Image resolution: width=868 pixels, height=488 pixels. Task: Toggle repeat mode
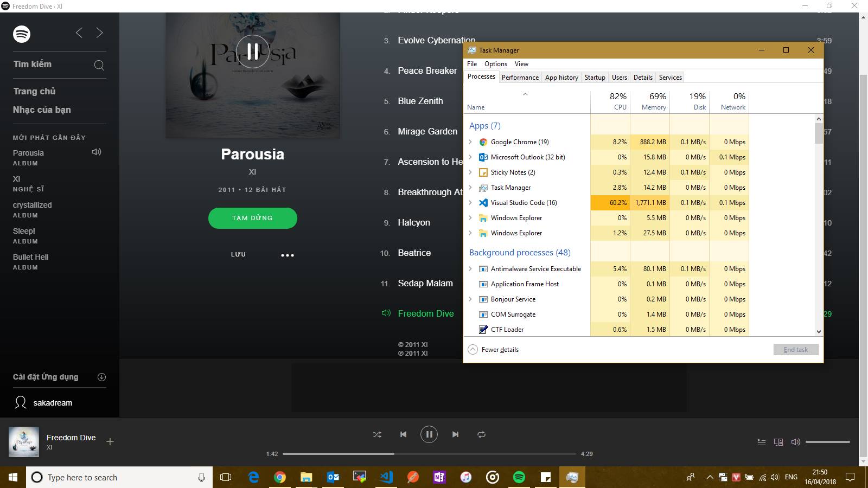pyautogui.click(x=481, y=434)
